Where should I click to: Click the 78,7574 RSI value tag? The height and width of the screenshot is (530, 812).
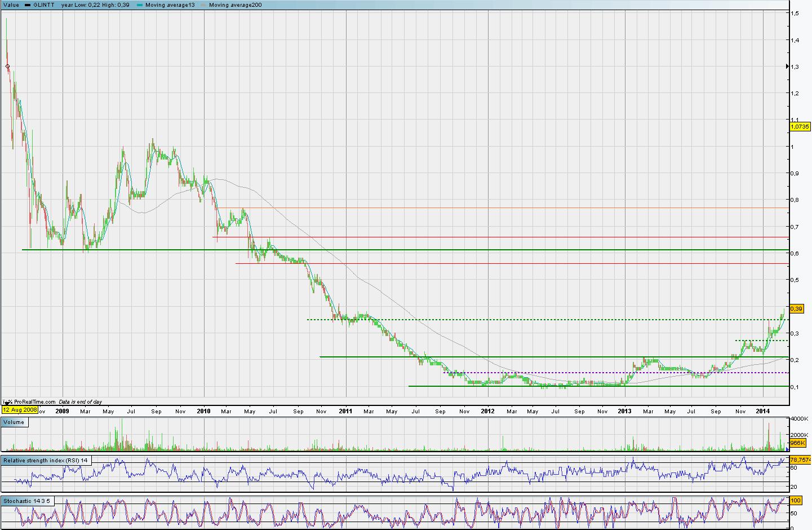[x=801, y=460]
